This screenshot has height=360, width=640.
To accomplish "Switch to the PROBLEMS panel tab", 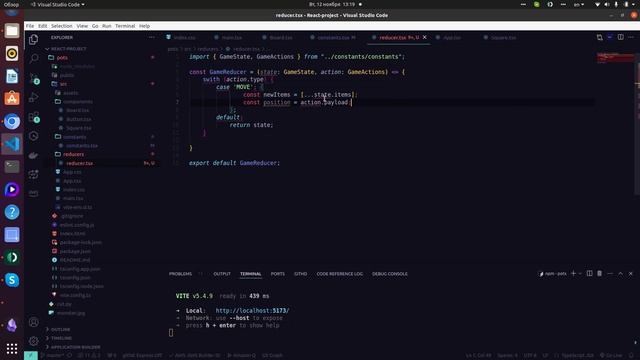I will point(180,274).
